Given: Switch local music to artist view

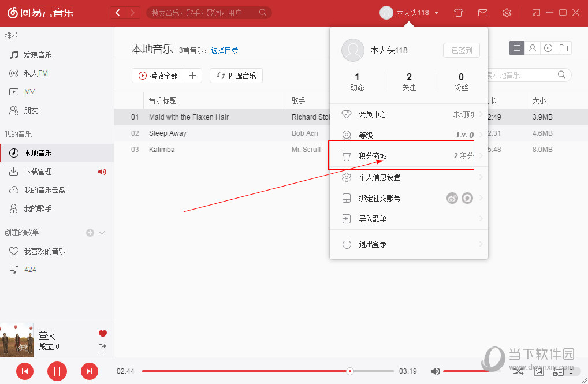Looking at the screenshot, I should [533, 48].
